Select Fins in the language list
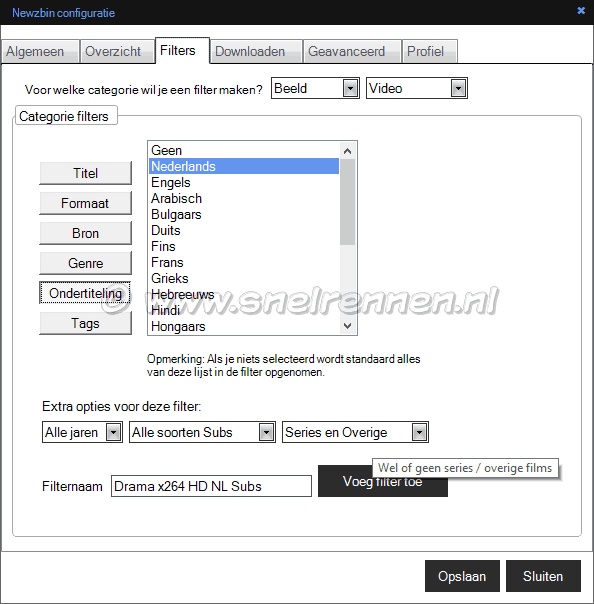This screenshot has width=594, height=604. tap(244, 246)
